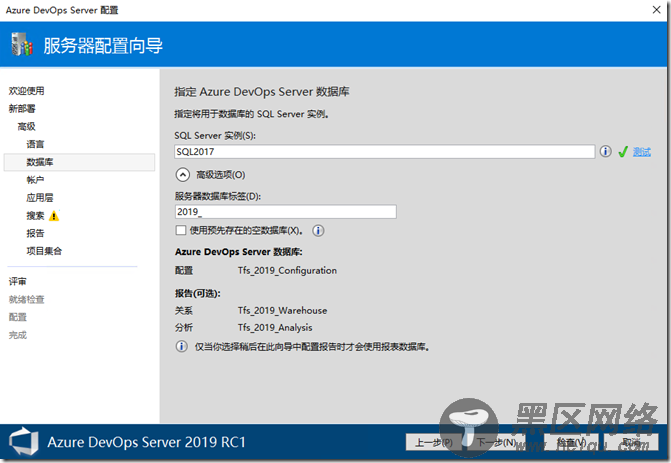671x463 pixels.
Task: Open the 项目集合 step in sidebar
Action: click(44, 251)
